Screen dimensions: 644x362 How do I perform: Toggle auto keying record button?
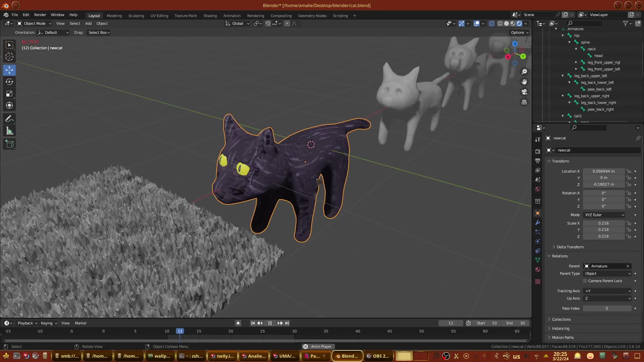238,323
